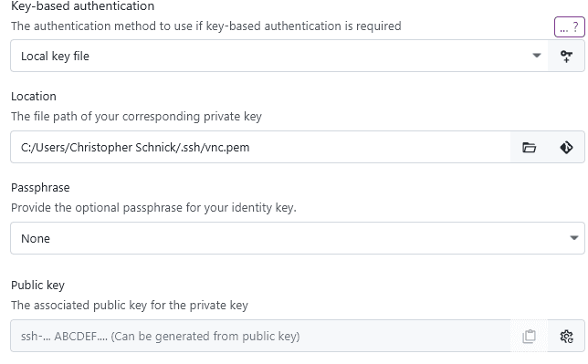Viewport: 588px width, 364px height.
Task: Click the arrow at right of None selector
Action: click(573, 238)
